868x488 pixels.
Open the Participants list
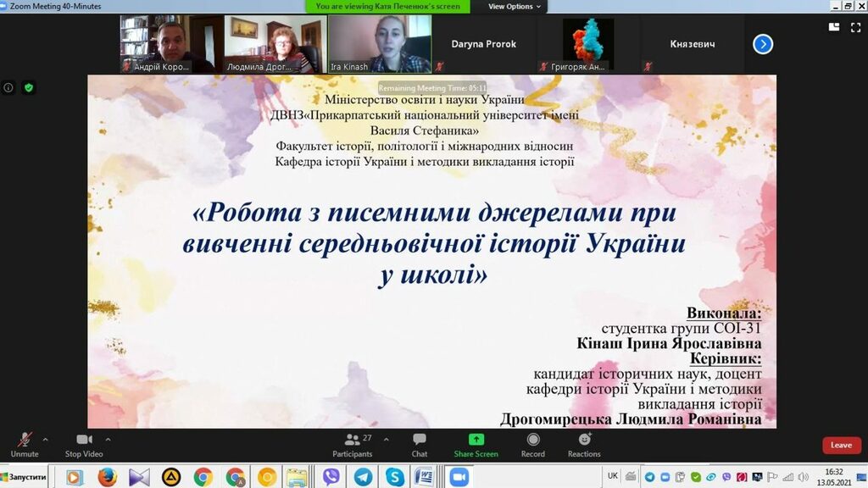[x=353, y=444]
